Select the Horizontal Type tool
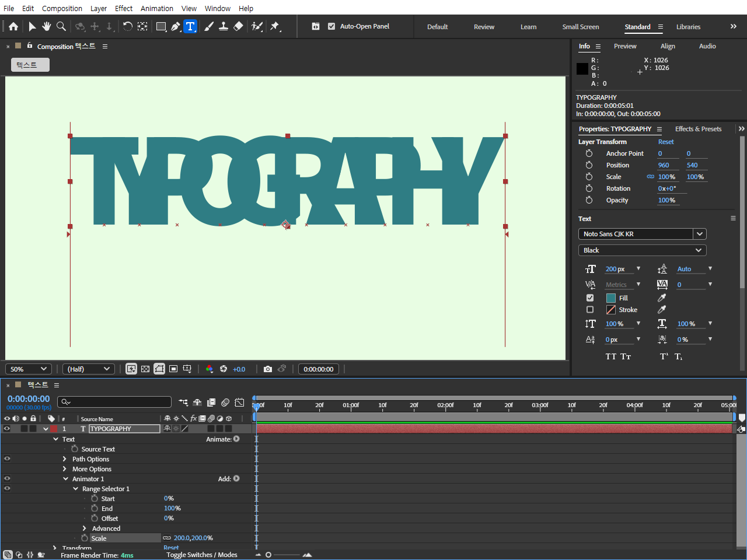Image resolution: width=747 pixels, height=560 pixels. [x=190, y=26]
